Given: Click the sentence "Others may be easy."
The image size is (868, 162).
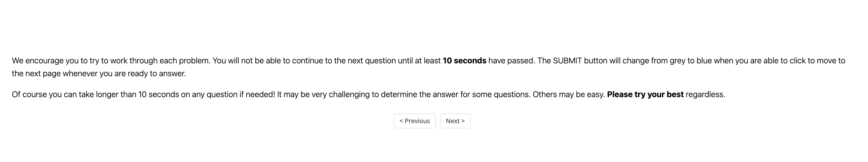Looking at the screenshot, I should [x=568, y=94].
